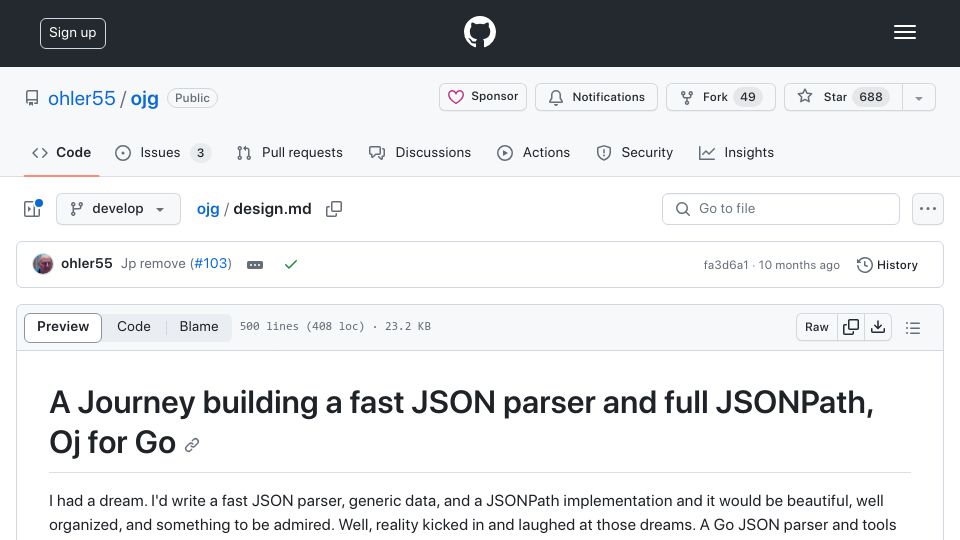Copy raw file contents
The image size is (960, 540).
(x=850, y=327)
